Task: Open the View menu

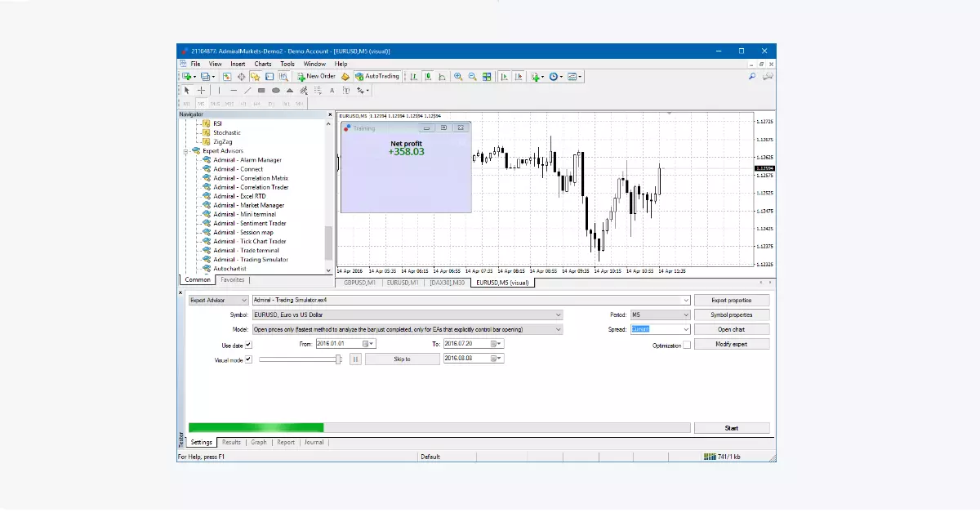Action: click(x=215, y=64)
